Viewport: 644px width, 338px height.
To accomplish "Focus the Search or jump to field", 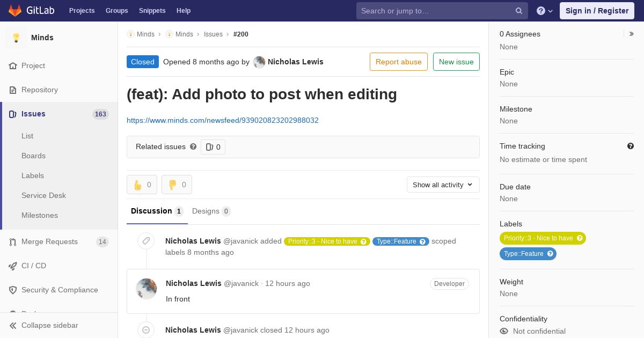I will [x=442, y=11].
